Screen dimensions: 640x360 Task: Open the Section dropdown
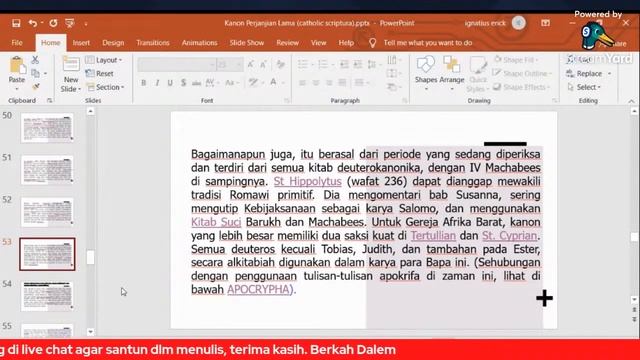[x=105, y=87]
